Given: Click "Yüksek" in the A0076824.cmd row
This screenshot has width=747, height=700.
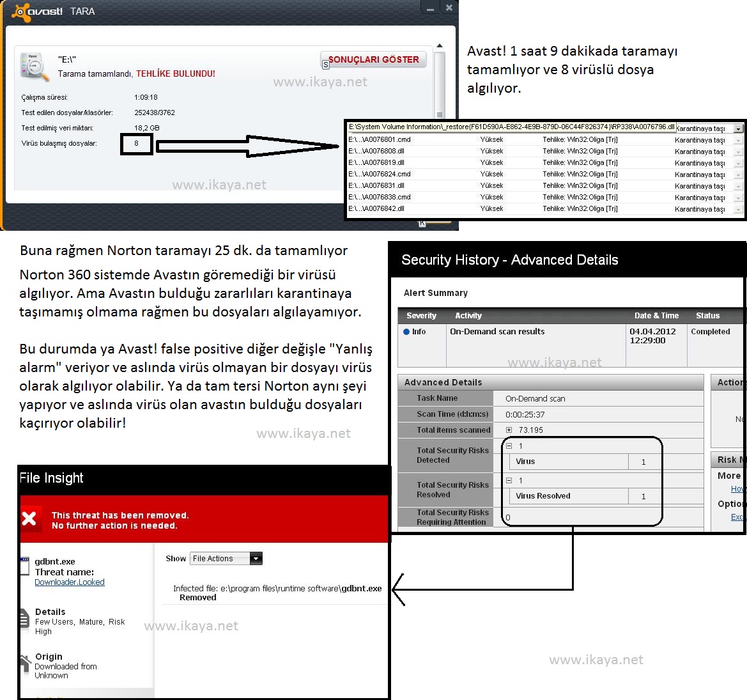Looking at the screenshot, I should [x=491, y=174].
